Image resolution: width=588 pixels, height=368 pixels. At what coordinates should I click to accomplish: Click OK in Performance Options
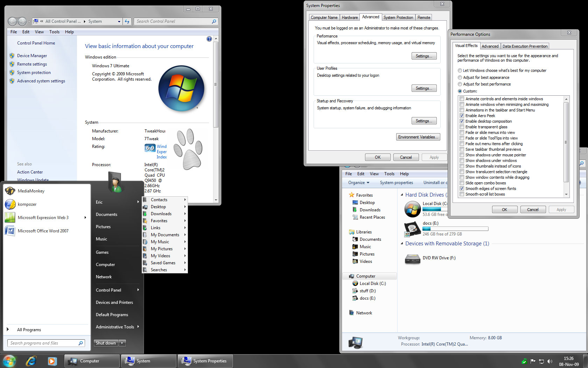tap(504, 210)
